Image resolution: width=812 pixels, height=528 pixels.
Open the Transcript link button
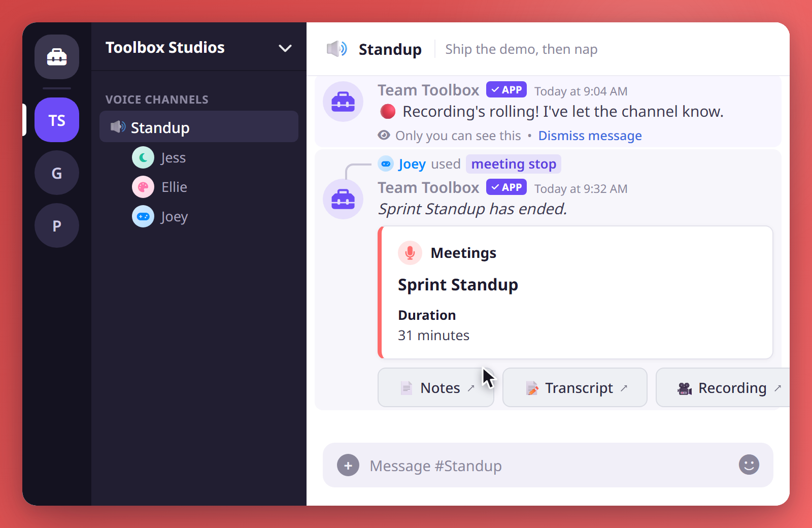575,387
